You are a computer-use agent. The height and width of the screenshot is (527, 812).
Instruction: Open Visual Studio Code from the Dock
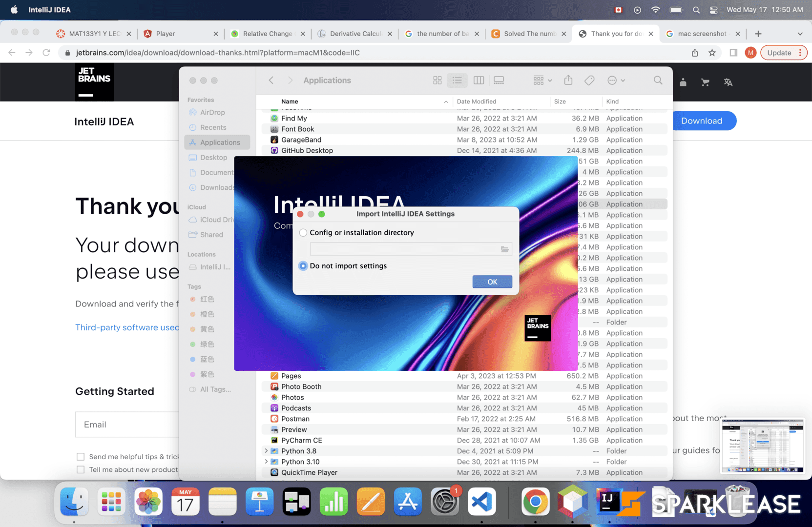pyautogui.click(x=482, y=502)
